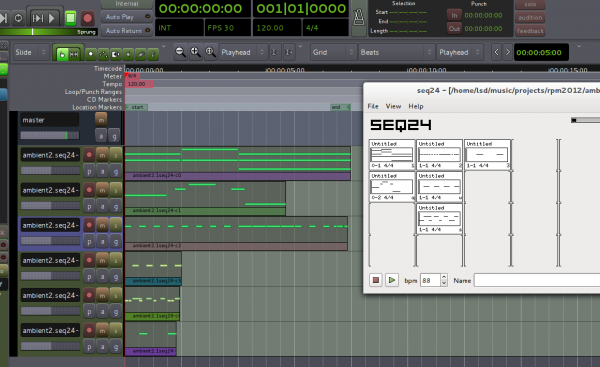Select first Untitled pattern in seq24 grid
Image resolution: width=600 pixels, height=367 pixels.
click(x=392, y=155)
